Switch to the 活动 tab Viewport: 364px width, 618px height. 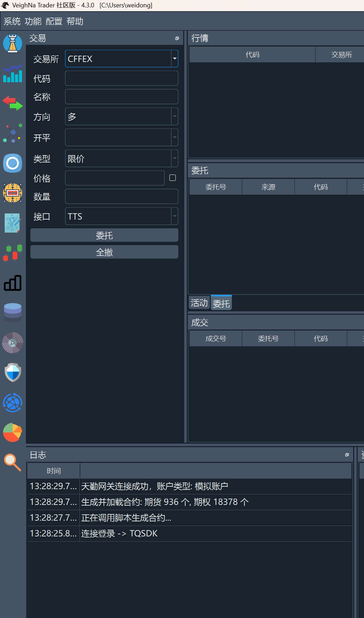coord(199,303)
